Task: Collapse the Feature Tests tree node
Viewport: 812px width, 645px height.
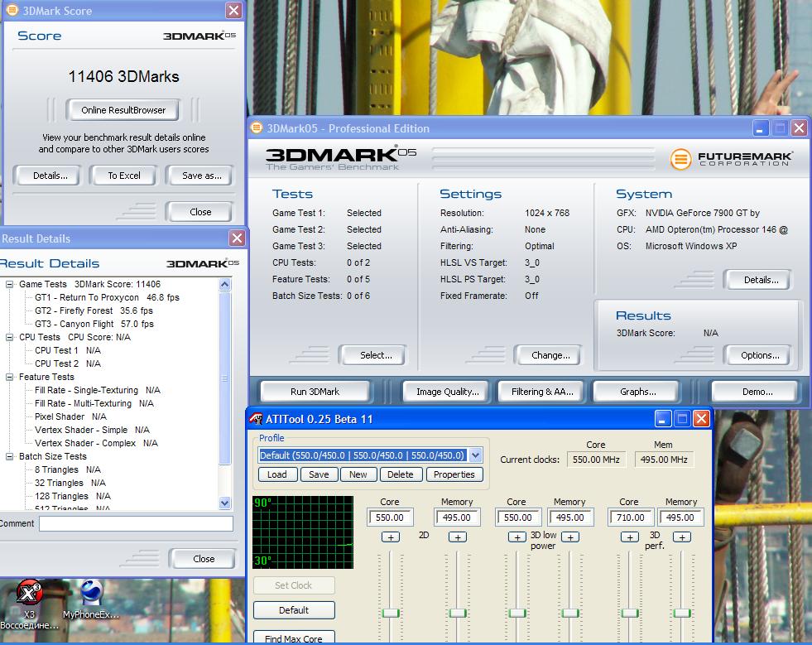Action: (x=9, y=377)
